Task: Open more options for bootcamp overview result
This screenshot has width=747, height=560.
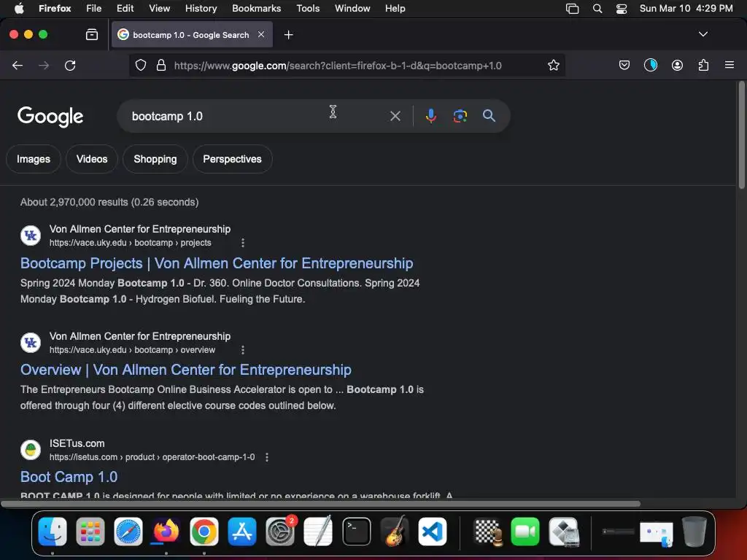Action: point(243,350)
